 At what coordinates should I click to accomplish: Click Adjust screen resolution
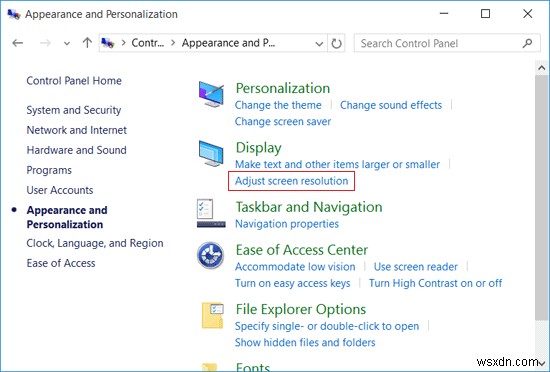tap(291, 181)
